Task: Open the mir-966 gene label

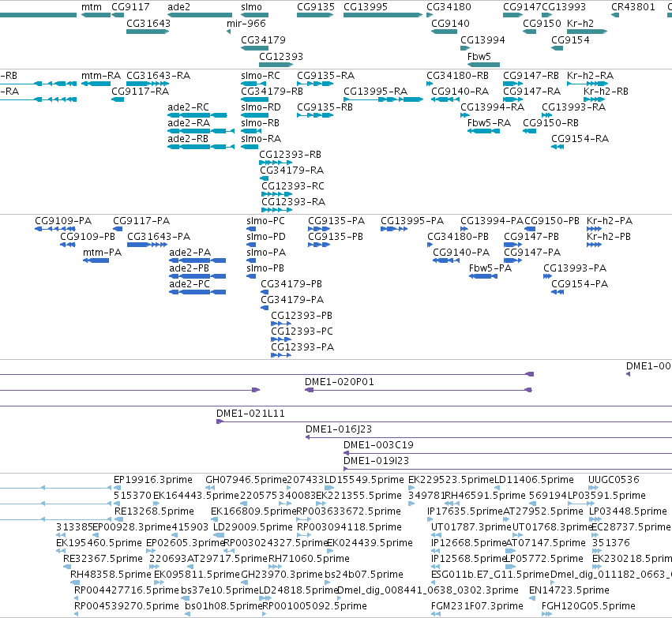Action: pyautogui.click(x=246, y=23)
